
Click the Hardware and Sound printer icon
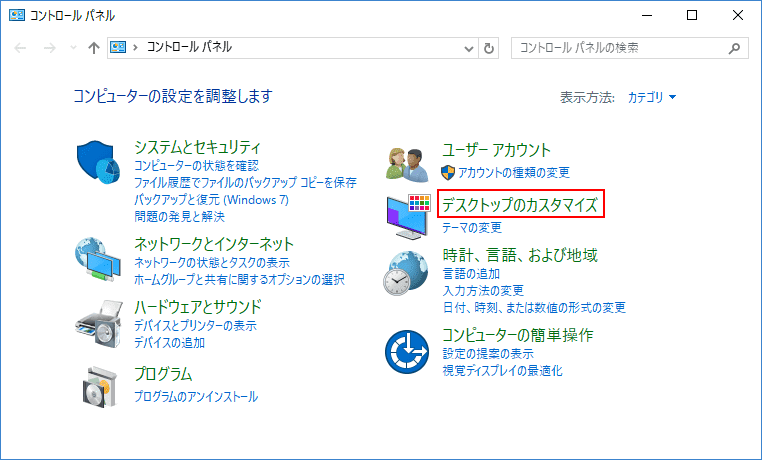point(99,324)
